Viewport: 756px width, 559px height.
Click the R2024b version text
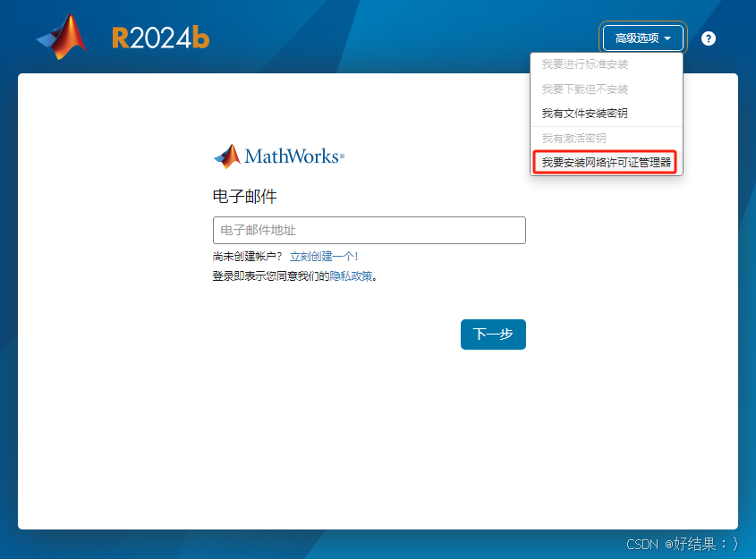pyautogui.click(x=160, y=38)
